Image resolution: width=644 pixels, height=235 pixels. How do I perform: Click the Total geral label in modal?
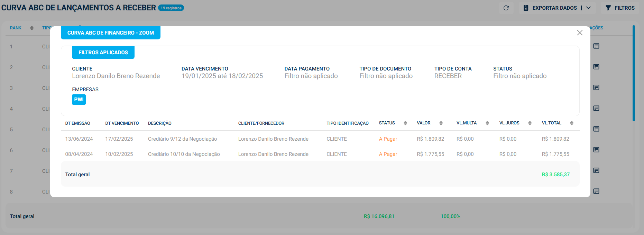point(77,175)
